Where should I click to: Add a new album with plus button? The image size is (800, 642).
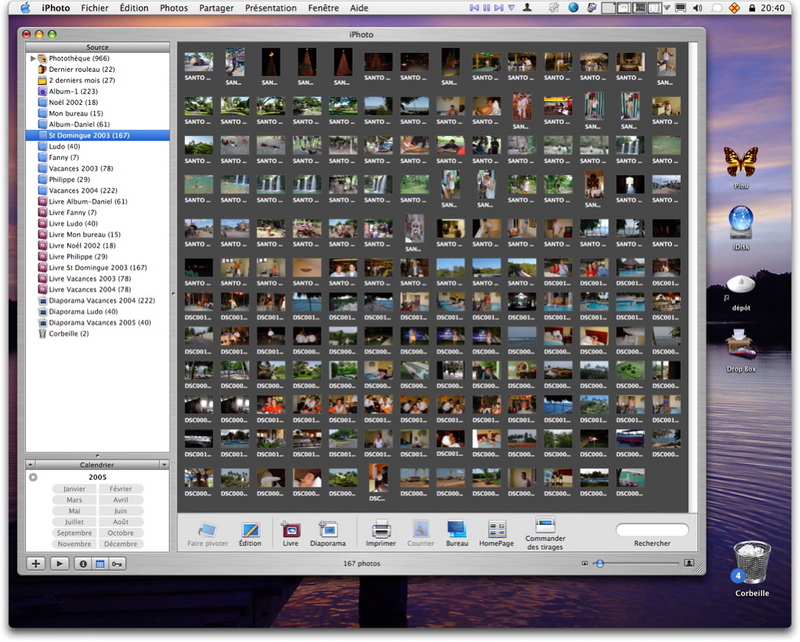pyautogui.click(x=36, y=564)
